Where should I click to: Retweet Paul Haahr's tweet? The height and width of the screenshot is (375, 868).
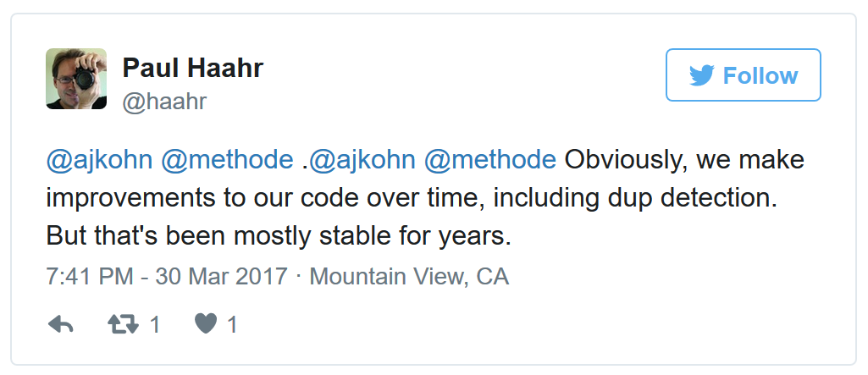[123, 323]
